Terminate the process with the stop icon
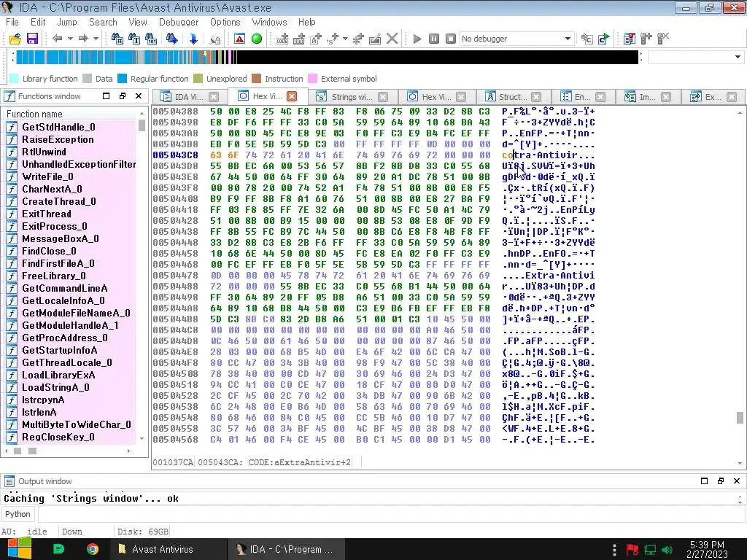Image resolution: width=747 pixels, height=560 pixels. [451, 39]
